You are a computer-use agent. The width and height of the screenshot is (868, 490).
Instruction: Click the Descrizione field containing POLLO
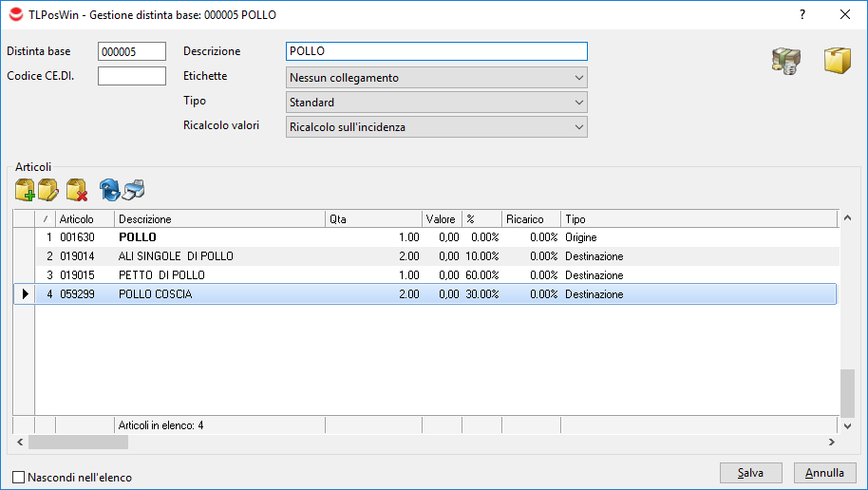pyautogui.click(x=436, y=51)
